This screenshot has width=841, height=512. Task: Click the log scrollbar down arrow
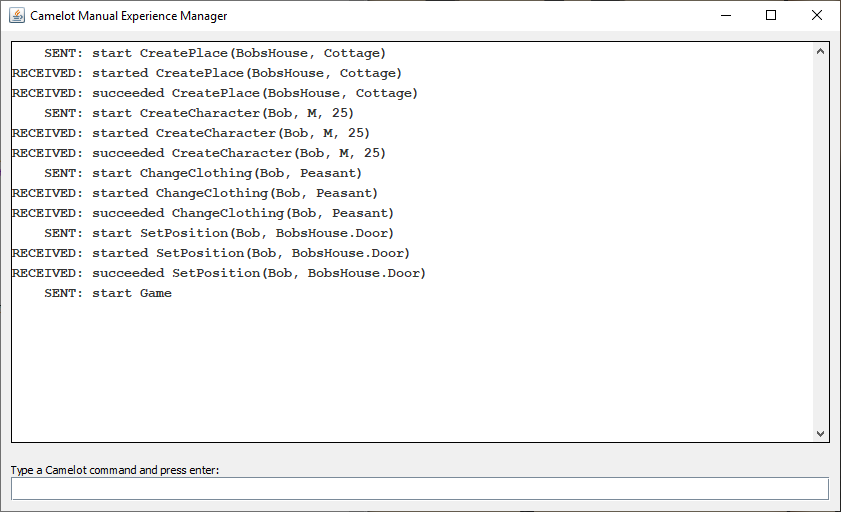pyautogui.click(x=820, y=433)
